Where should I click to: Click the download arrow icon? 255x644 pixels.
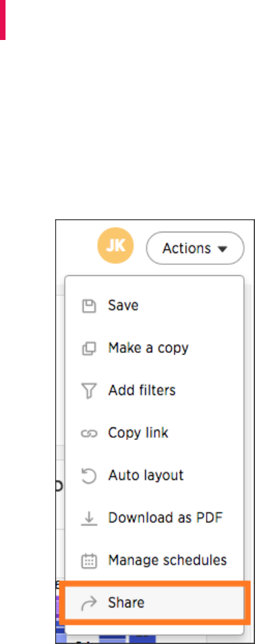pyautogui.click(x=89, y=519)
